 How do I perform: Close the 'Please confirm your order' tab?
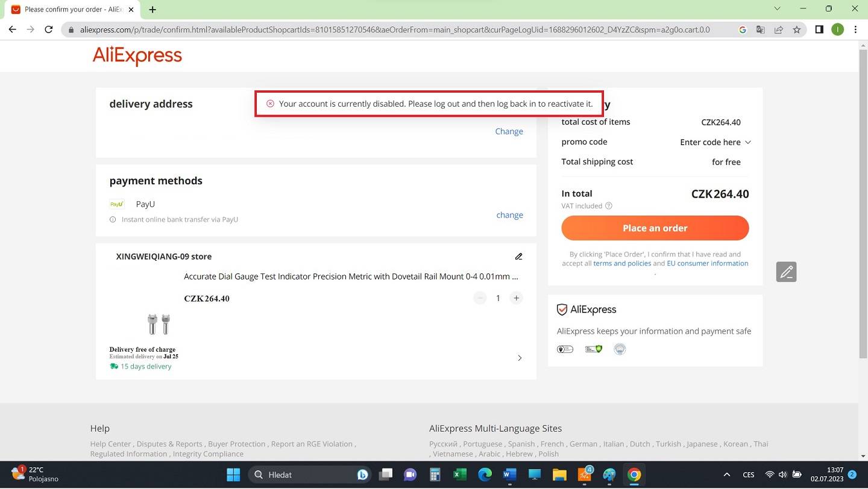(131, 10)
